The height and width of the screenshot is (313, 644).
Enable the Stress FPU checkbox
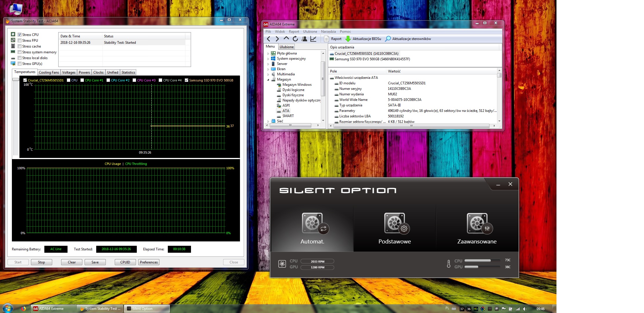[x=20, y=41]
